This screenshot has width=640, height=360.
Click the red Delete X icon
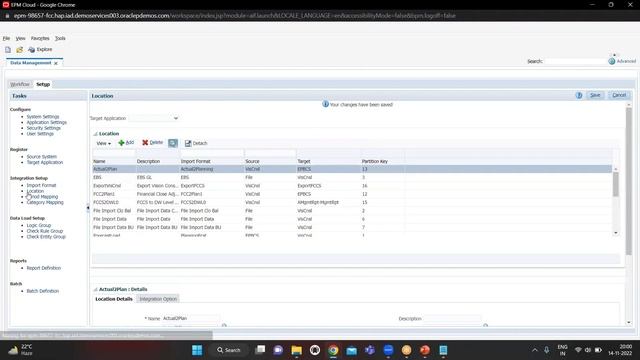point(145,142)
